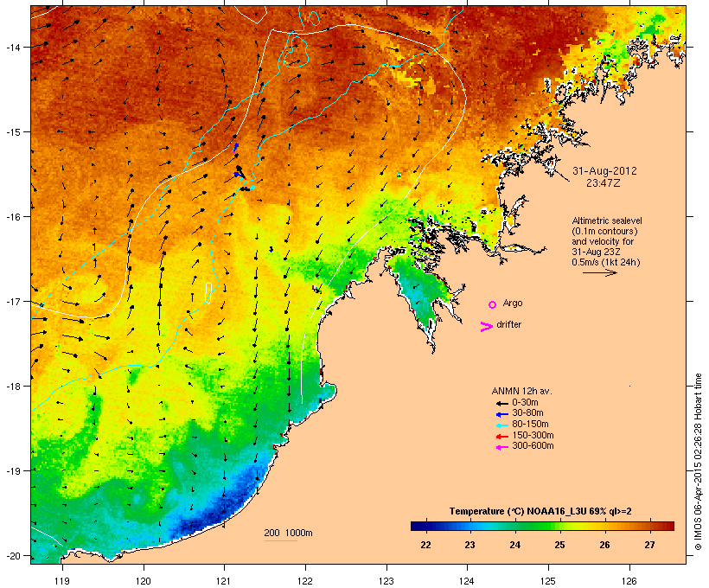
Task: Click the date label 31-Aug-2012
Action: click(x=604, y=171)
